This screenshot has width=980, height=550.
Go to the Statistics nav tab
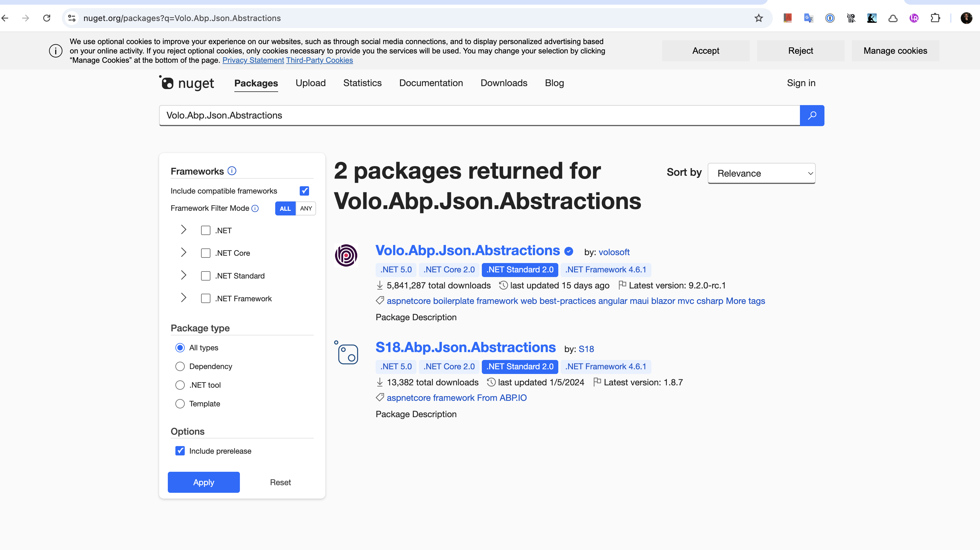point(362,83)
